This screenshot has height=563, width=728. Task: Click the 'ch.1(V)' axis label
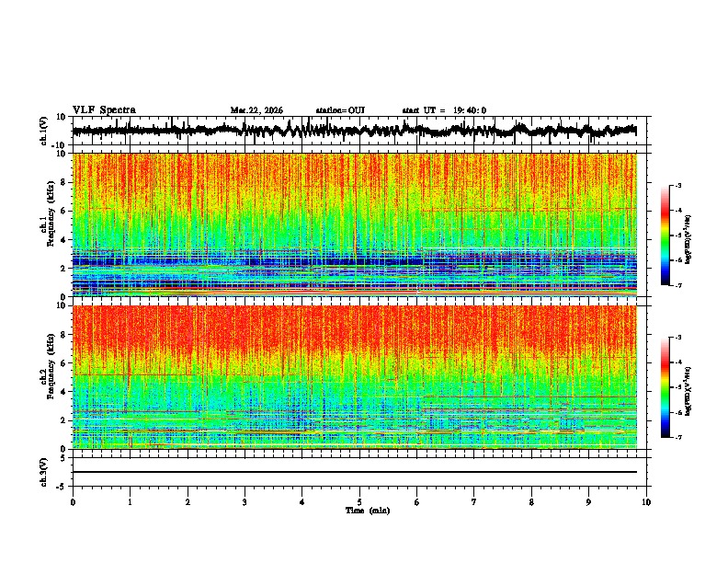click(44, 131)
